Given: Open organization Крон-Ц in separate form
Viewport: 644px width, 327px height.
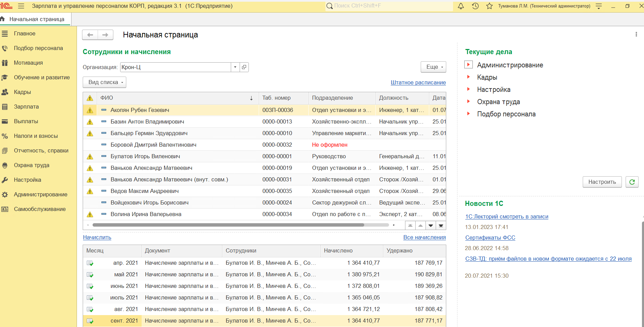Looking at the screenshot, I should tap(244, 67).
